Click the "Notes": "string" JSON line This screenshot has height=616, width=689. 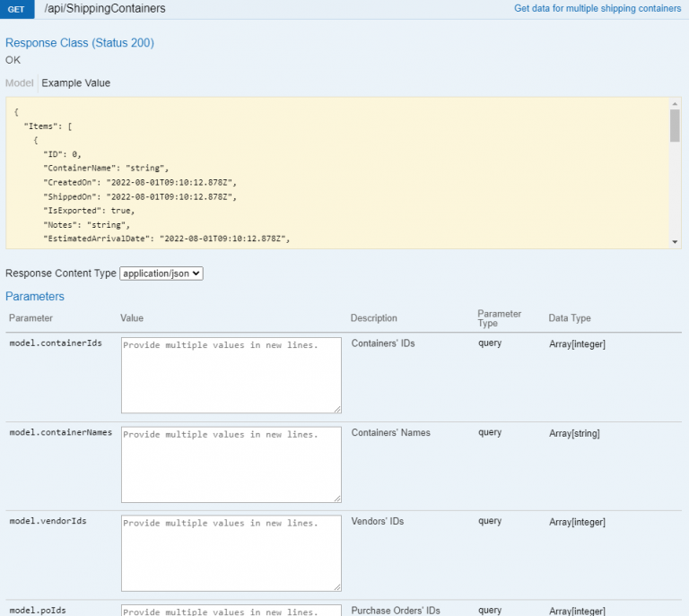tap(86, 225)
